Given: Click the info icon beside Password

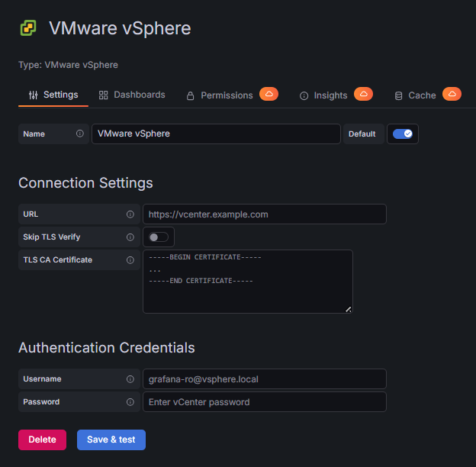Looking at the screenshot, I should [x=130, y=402].
